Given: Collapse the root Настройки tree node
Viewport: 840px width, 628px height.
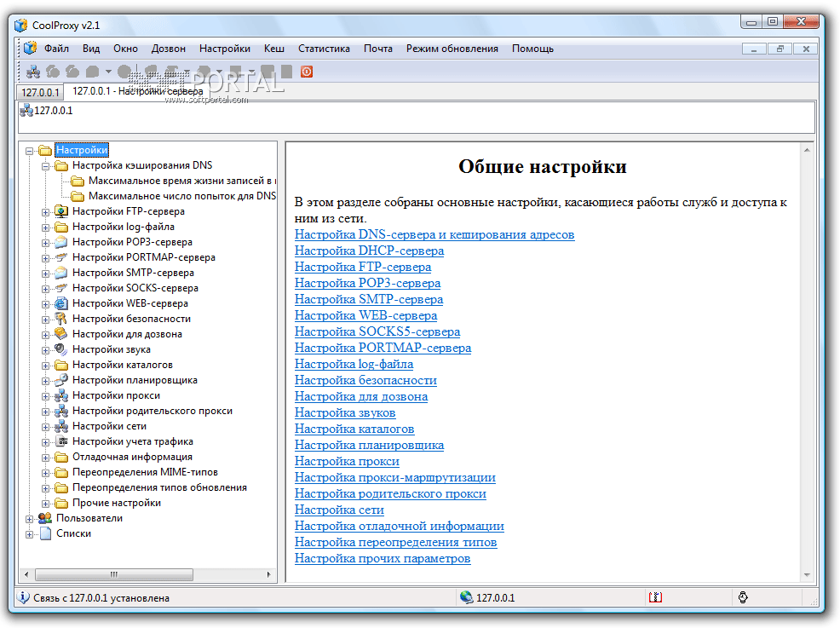Looking at the screenshot, I should tap(30, 151).
